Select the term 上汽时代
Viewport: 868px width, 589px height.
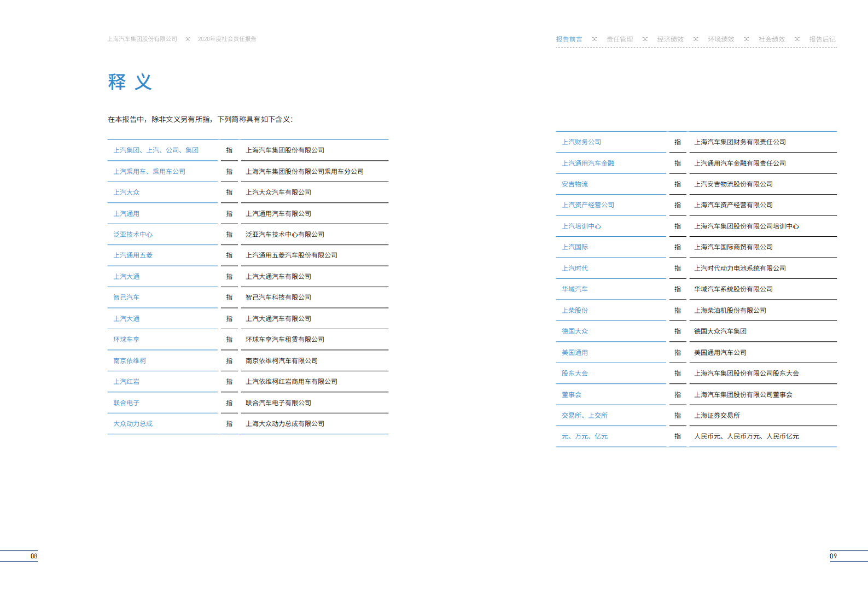point(575,269)
